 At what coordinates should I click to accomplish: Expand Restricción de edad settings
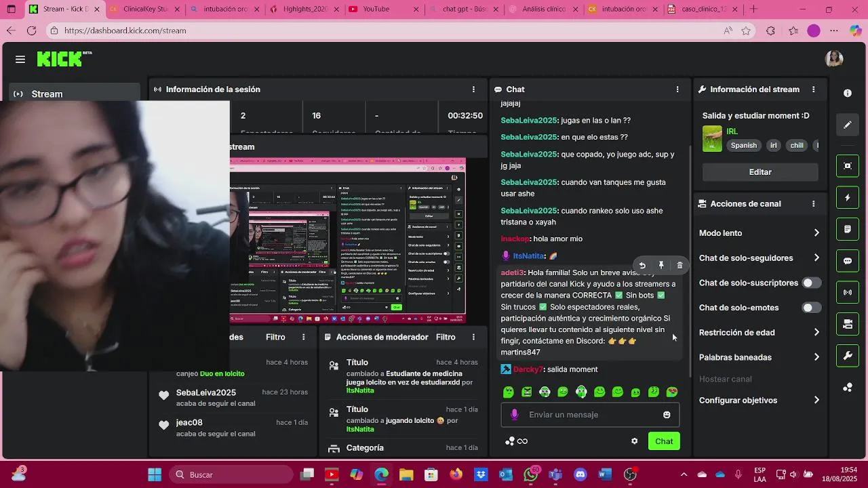click(759, 333)
